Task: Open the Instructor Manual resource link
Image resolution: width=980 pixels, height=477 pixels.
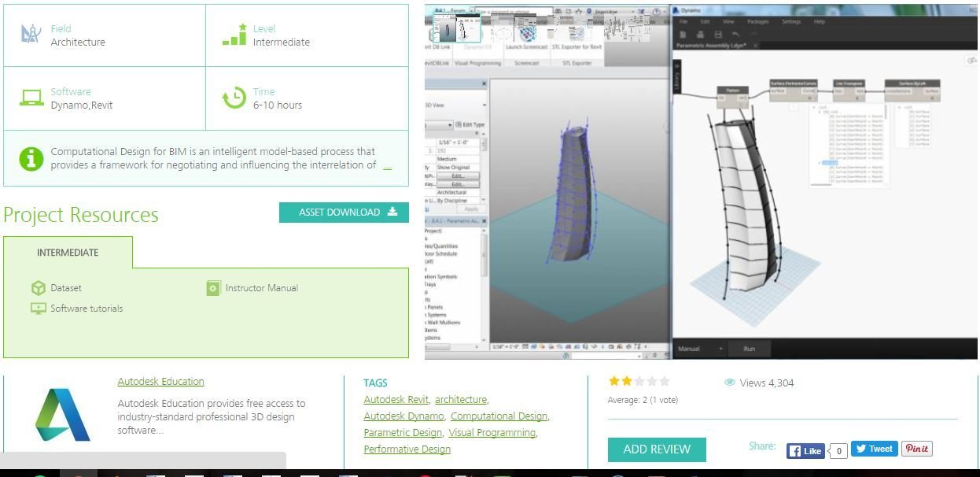Action: pos(262,288)
